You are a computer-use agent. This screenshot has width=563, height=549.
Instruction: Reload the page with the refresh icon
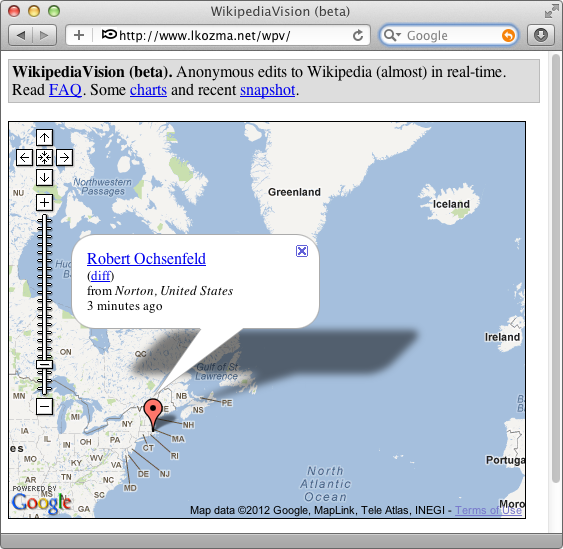click(358, 35)
